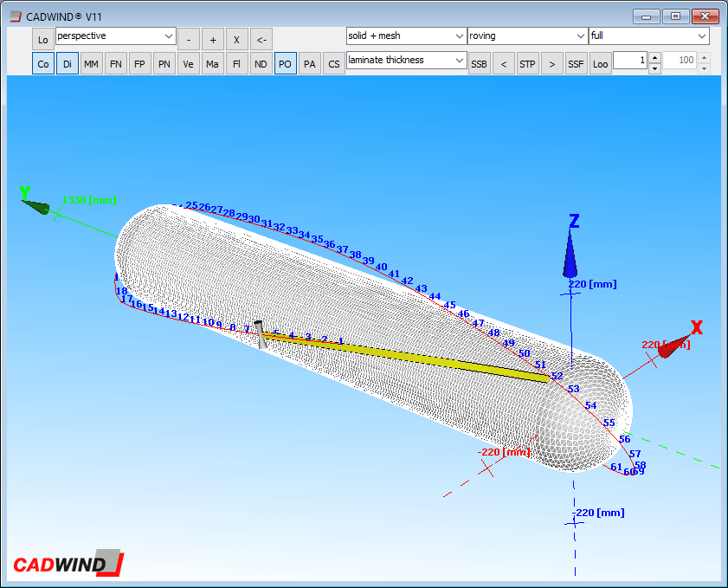Toggle the PO button off
This screenshot has height=588, width=728.
point(286,64)
